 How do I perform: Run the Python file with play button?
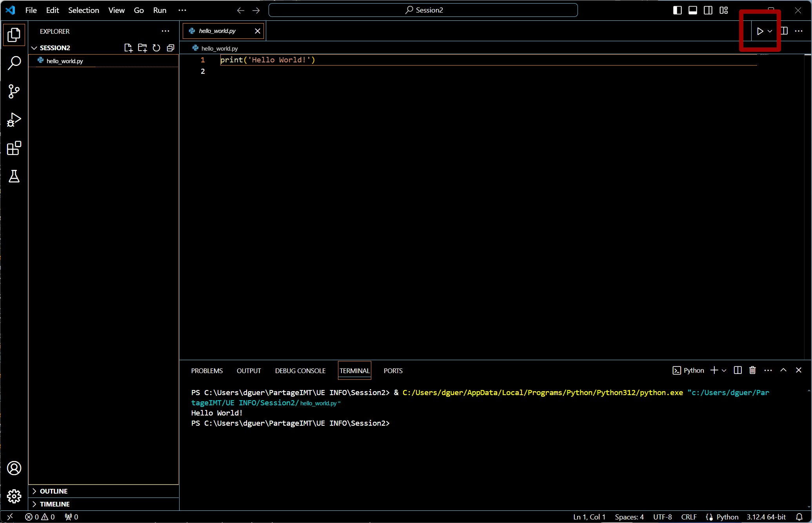tap(760, 31)
